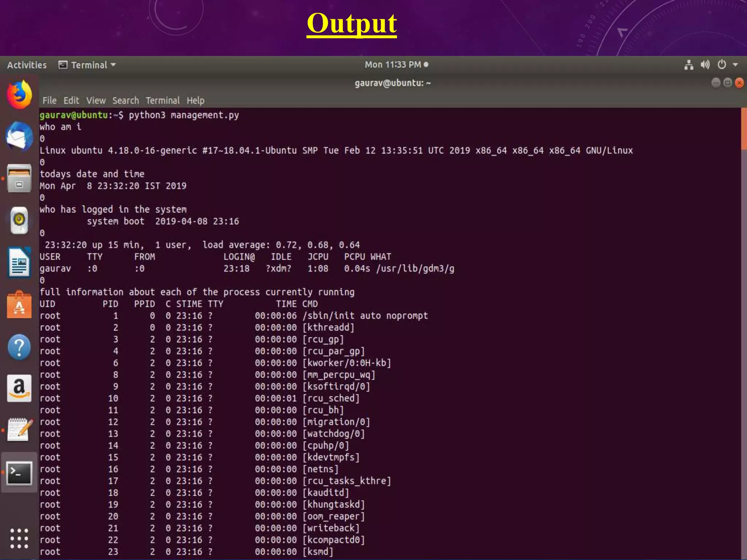The image size is (747, 560).
Task: Open the File menu
Action: [49, 101]
